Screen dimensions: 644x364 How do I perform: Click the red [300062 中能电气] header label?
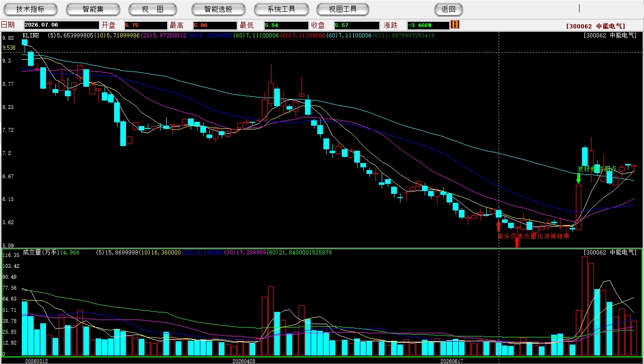[595, 27]
